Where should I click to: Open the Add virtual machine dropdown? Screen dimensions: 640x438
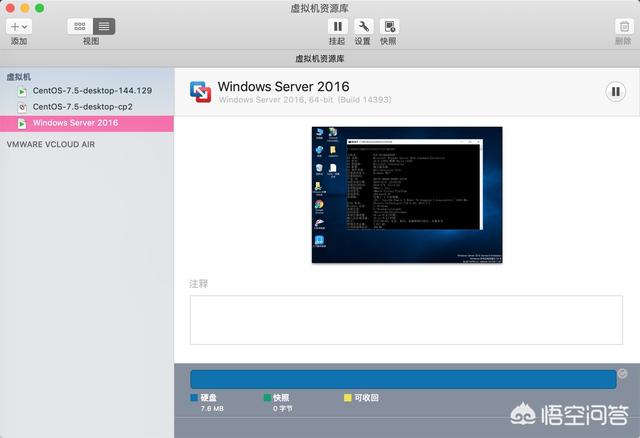pyautogui.click(x=19, y=27)
